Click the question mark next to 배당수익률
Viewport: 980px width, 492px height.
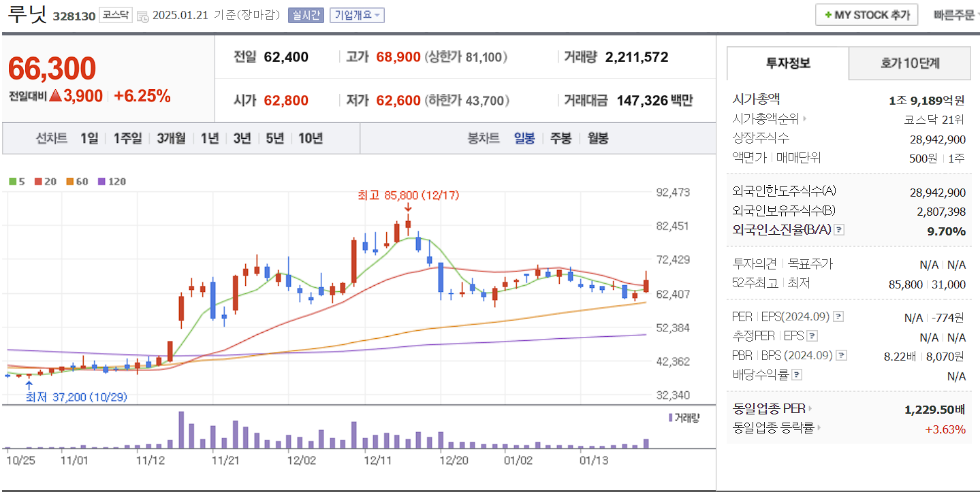click(x=796, y=374)
